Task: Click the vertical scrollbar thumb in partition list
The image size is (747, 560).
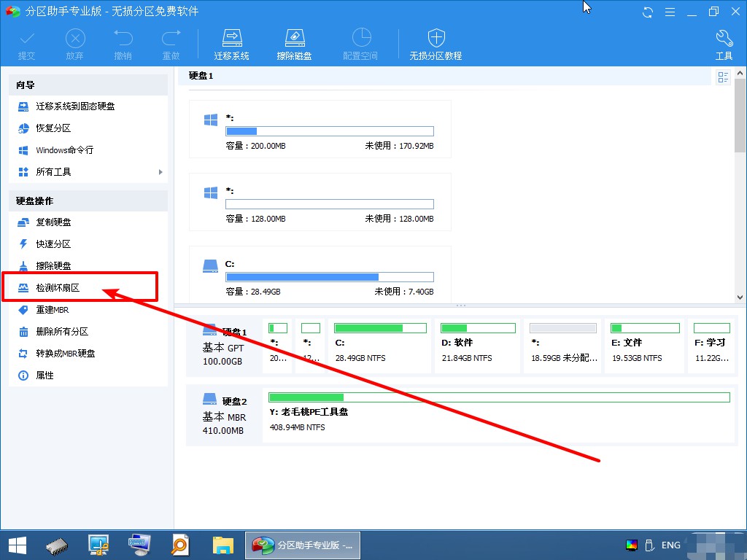Action: [x=740, y=115]
